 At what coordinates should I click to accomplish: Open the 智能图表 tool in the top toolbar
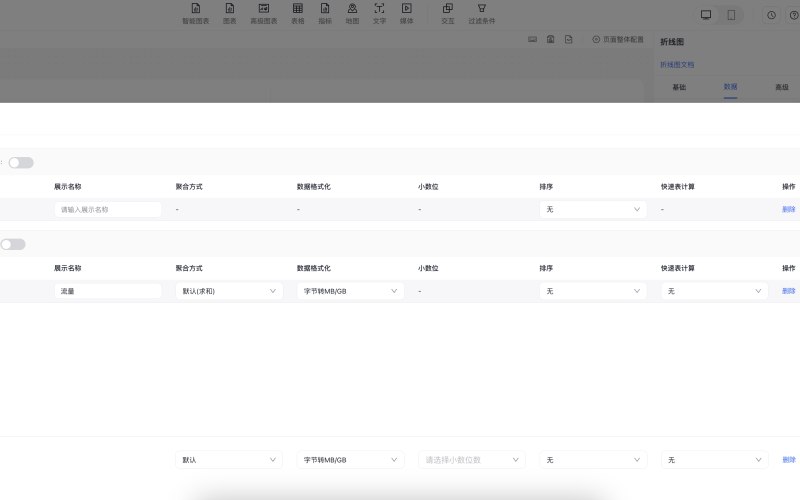coord(196,14)
